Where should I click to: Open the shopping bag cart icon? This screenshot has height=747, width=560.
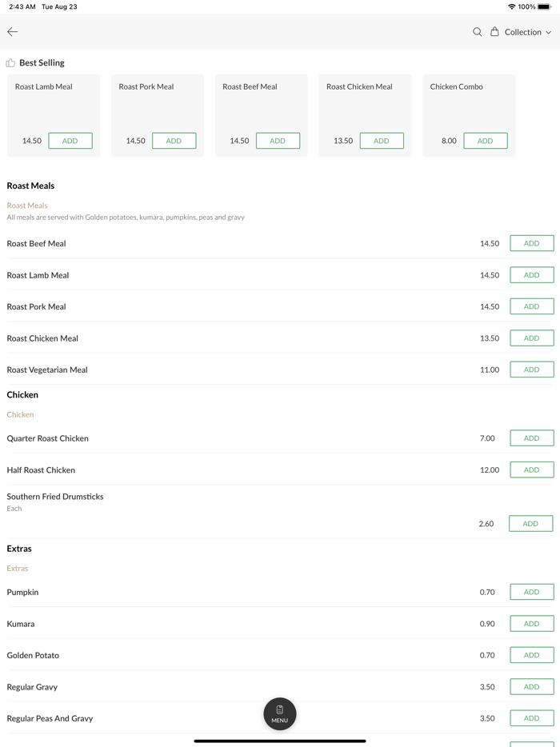[494, 32]
